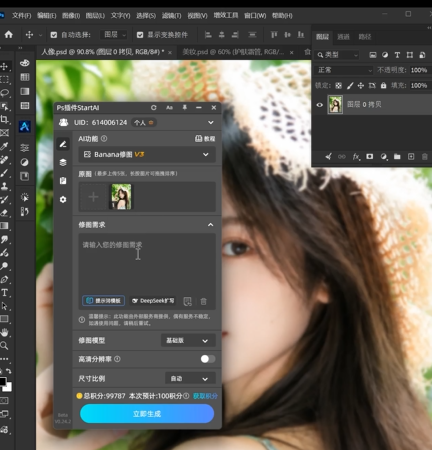Select the Clone Stamp tool
The height and width of the screenshot is (450, 432).
pyautogui.click(x=4, y=186)
